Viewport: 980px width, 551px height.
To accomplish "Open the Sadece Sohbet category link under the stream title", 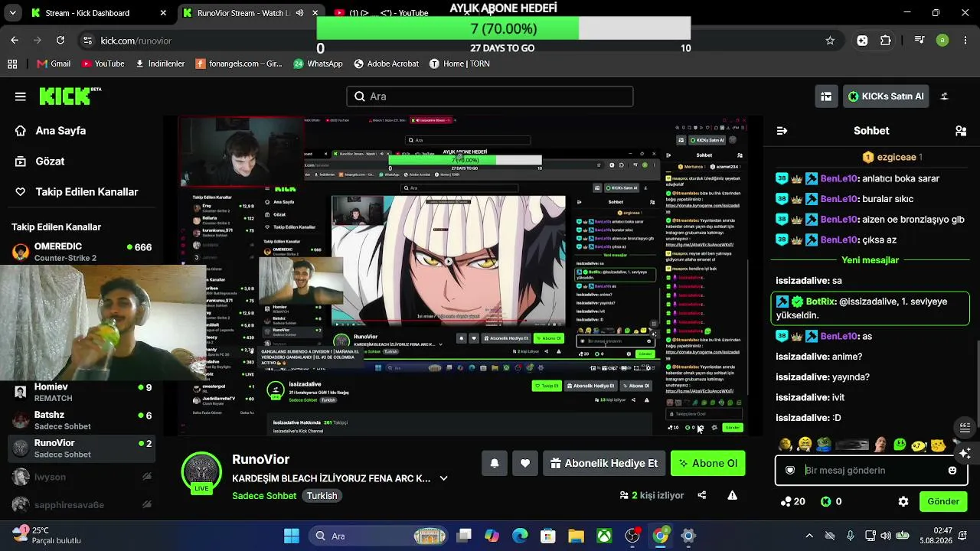I will click(x=264, y=496).
